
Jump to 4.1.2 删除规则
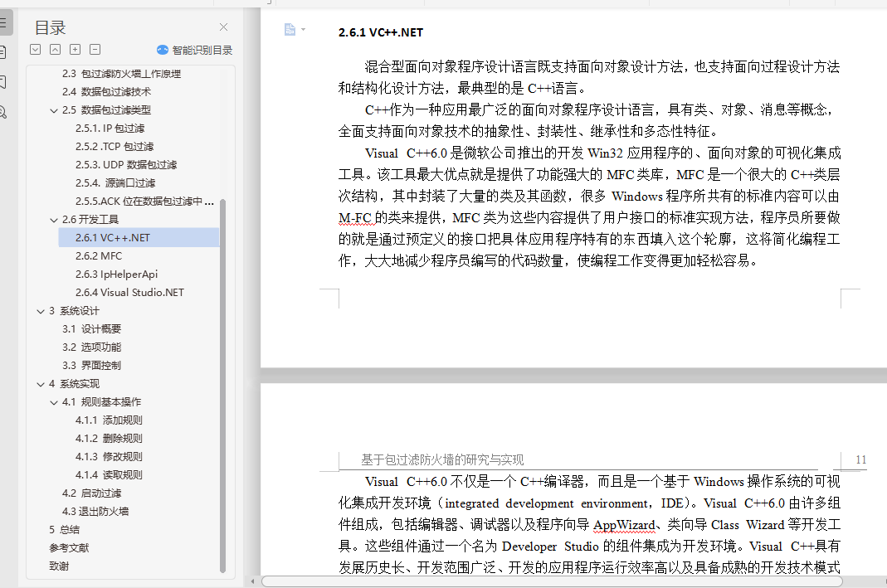tap(109, 438)
